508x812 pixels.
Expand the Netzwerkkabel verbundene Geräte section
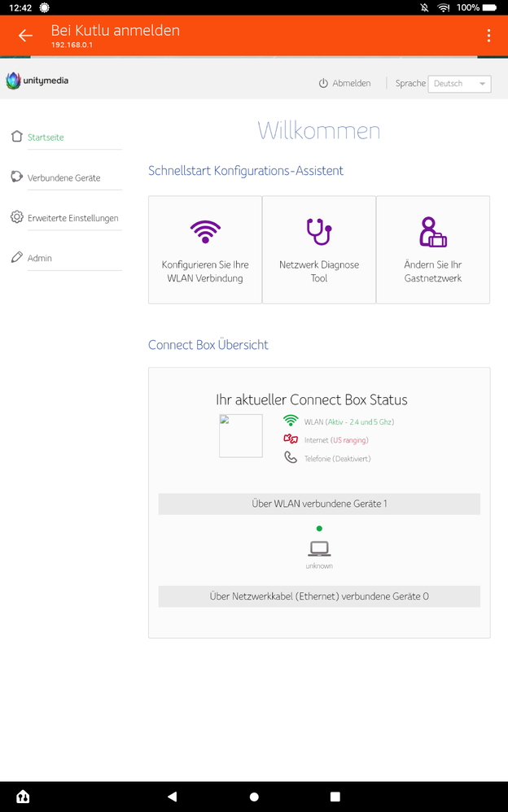click(318, 596)
